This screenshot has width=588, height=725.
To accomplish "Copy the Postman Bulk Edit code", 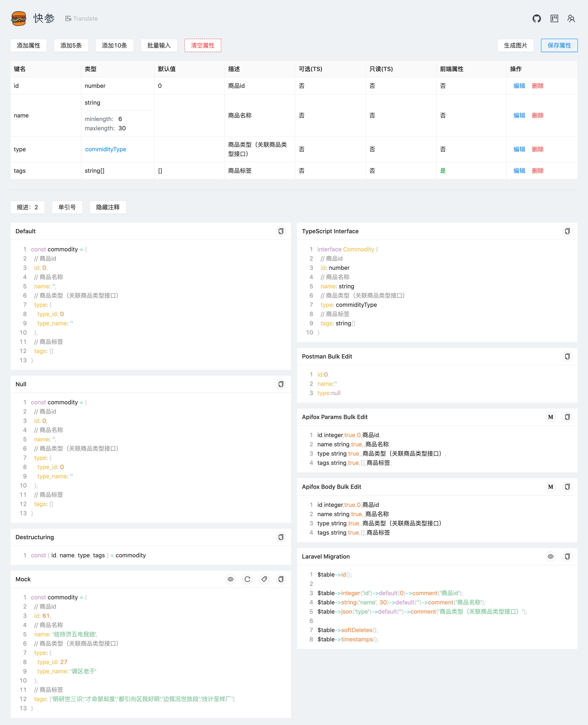I will click(567, 356).
